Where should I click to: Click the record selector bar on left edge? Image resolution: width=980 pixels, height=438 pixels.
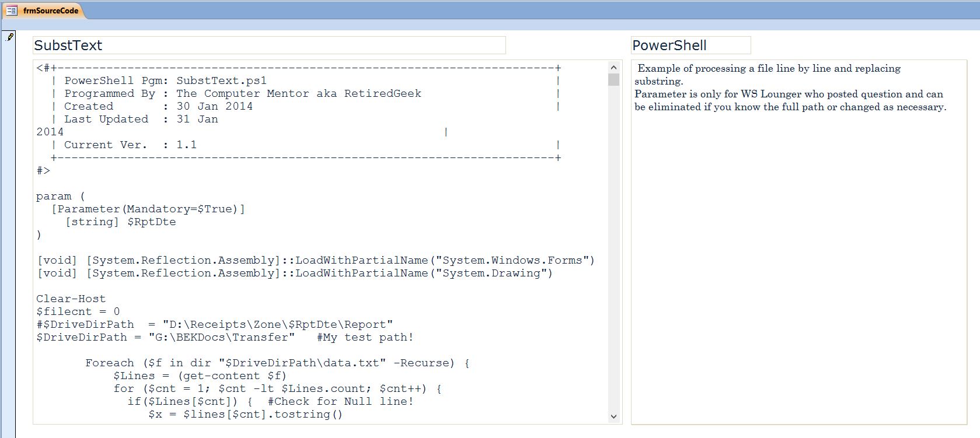(x=9, y=233)
